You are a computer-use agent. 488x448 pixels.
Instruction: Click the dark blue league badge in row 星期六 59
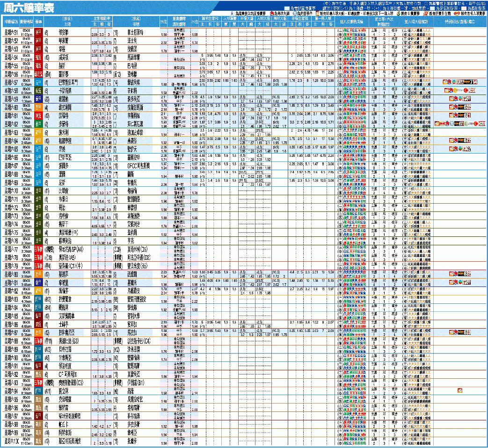click(38, 99)
